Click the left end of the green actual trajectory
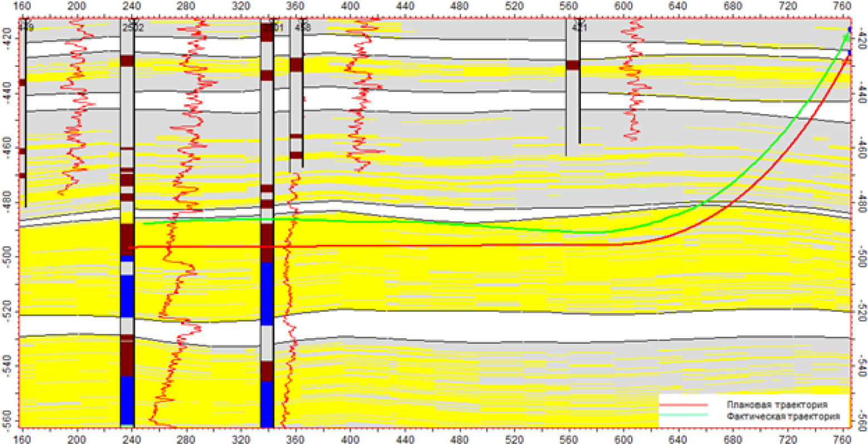The width and height of the screenshot is (868, 444). pos(144,223)
